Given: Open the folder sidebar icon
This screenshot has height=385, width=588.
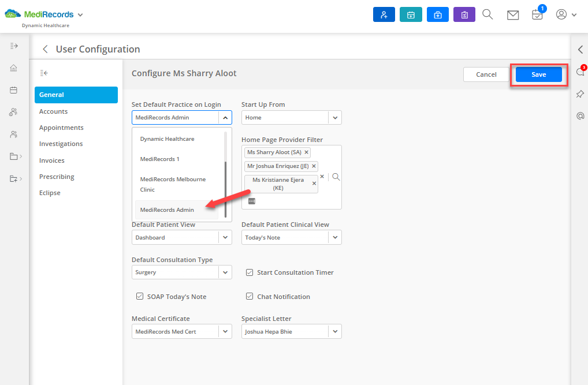Looking at the screenshot, I should [13, 156].
